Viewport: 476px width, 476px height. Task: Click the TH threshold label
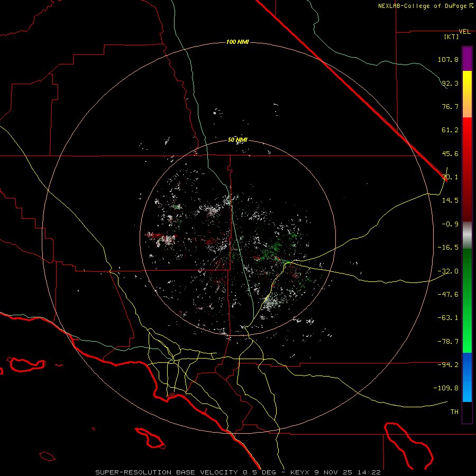454,411
